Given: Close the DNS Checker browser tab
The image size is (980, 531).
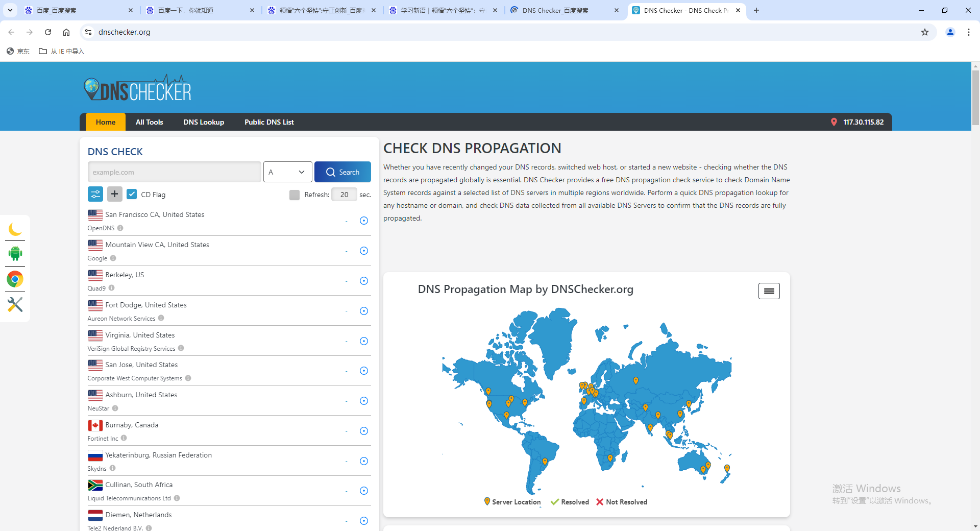Looking at the screenshot, I should click(x=738, y=10).
